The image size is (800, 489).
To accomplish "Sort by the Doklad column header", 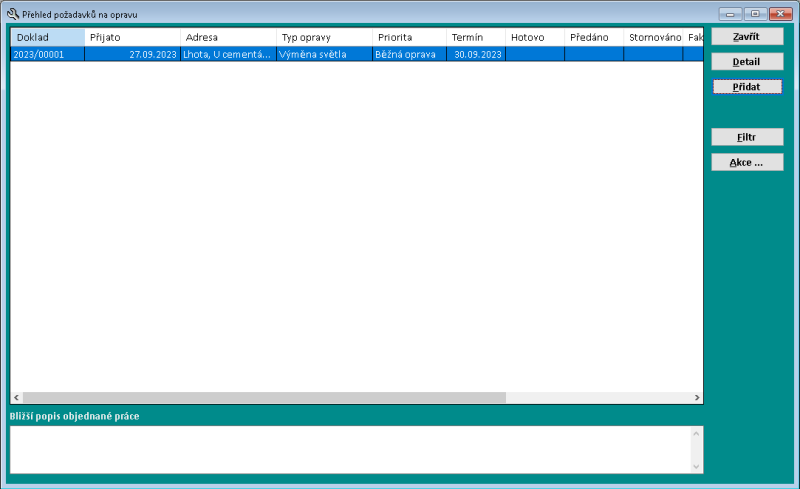I will tap(47, 37).
